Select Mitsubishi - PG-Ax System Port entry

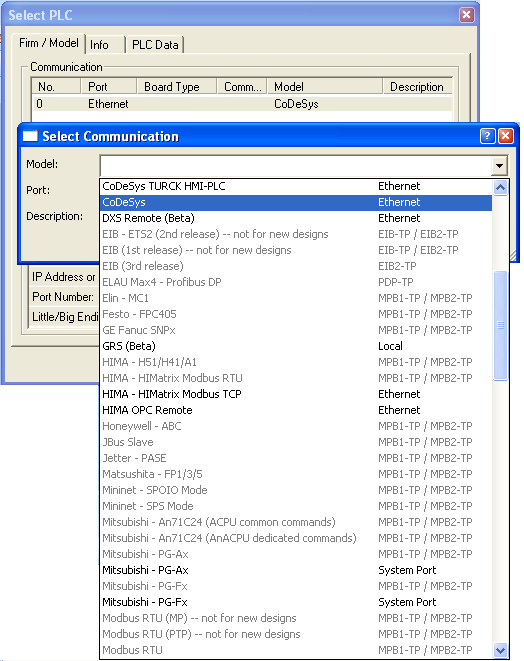click(x=296, y=570)
